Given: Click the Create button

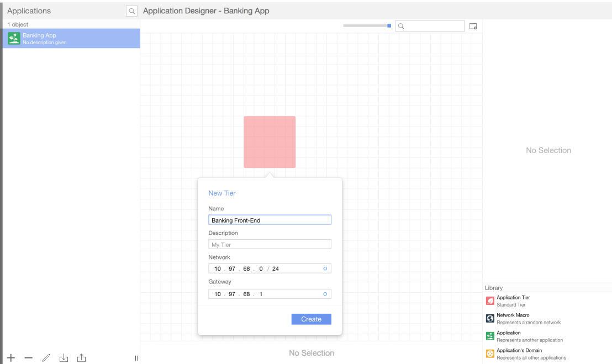Looking at the screenshot, I should click(311, 319).
